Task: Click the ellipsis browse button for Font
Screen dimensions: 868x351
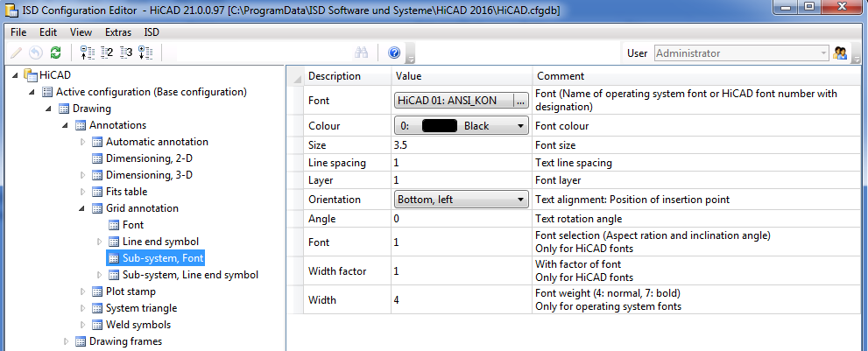Action: [x=521, y=100]
